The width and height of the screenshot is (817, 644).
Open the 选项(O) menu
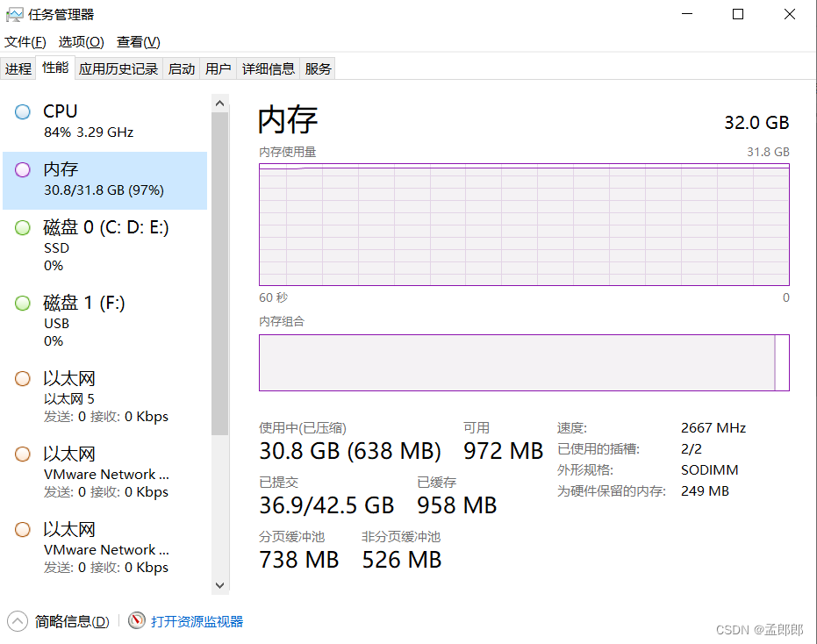click(82, 42)
